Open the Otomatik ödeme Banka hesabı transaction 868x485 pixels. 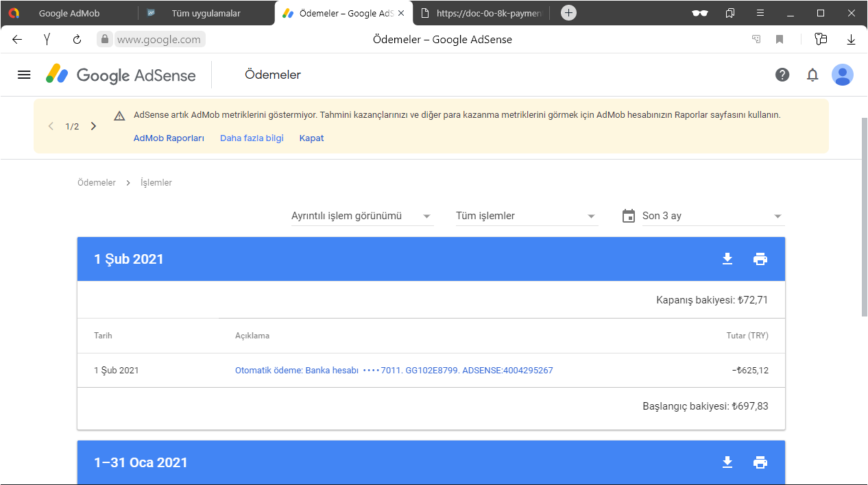(394, 371)
